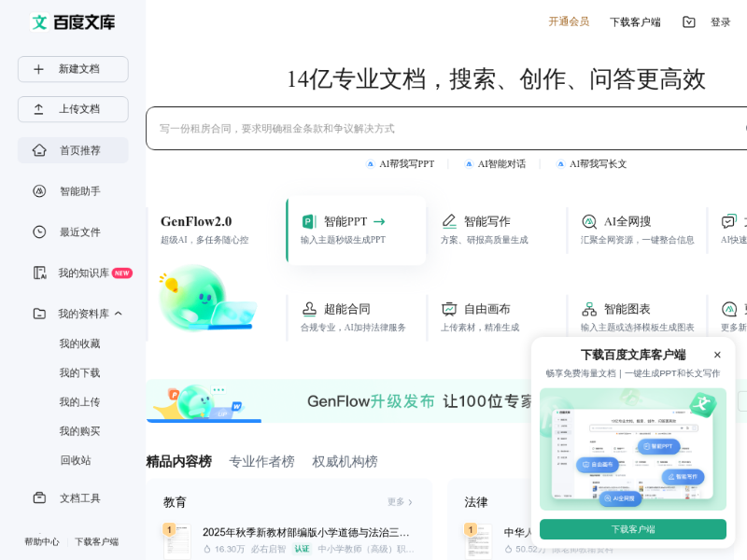Click the Baidu Wenku logo
The width and height of the screenshot is (747, 560).
tap(73, 22)
